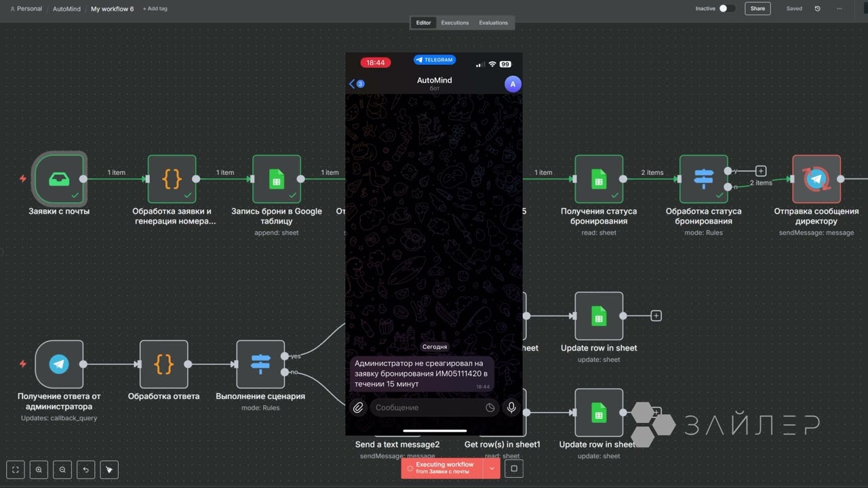Expand the Executing workflow trigger dropdown
This screenshot has height=488, width=868.
tap(492, 468)
